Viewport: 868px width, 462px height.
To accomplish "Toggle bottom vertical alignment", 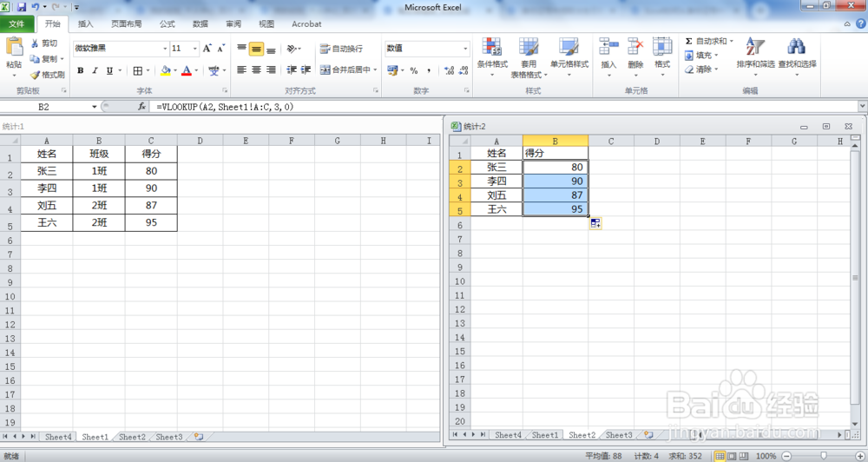I will click(x=271, y=49).
